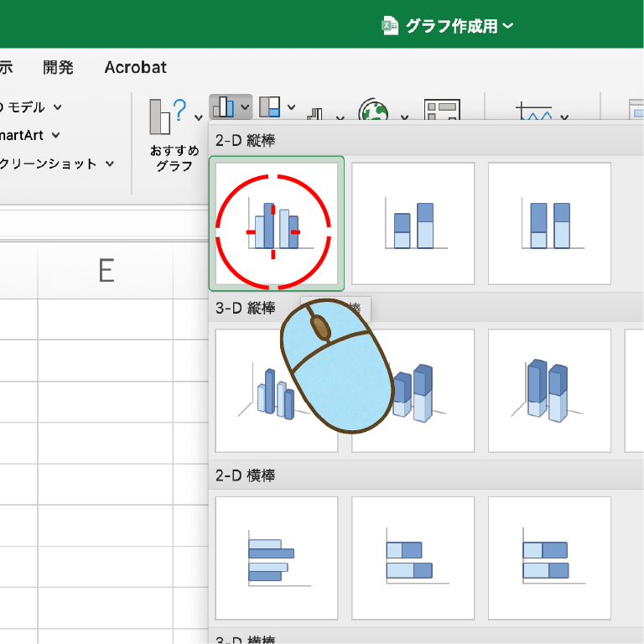
Task: Click the Excel file icon in title bar
Action: [390, 26]
